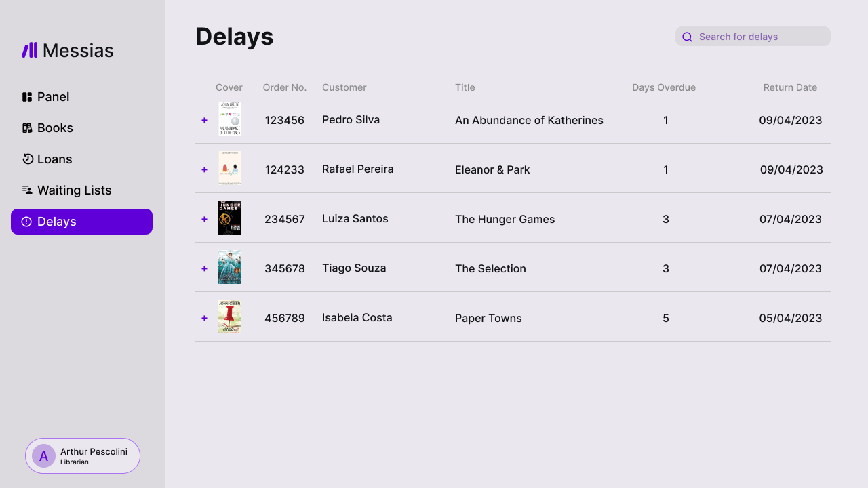
Task: Expand The Hunger Games row
Action: point(204,219)
